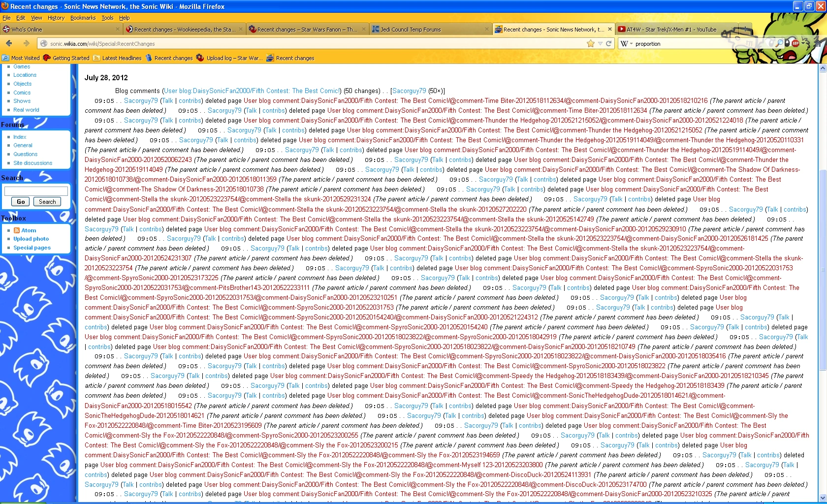Open the Most Visited bookmarks folder
The height and width of the screenshot is (504, 827).
(x=21, y=58)
